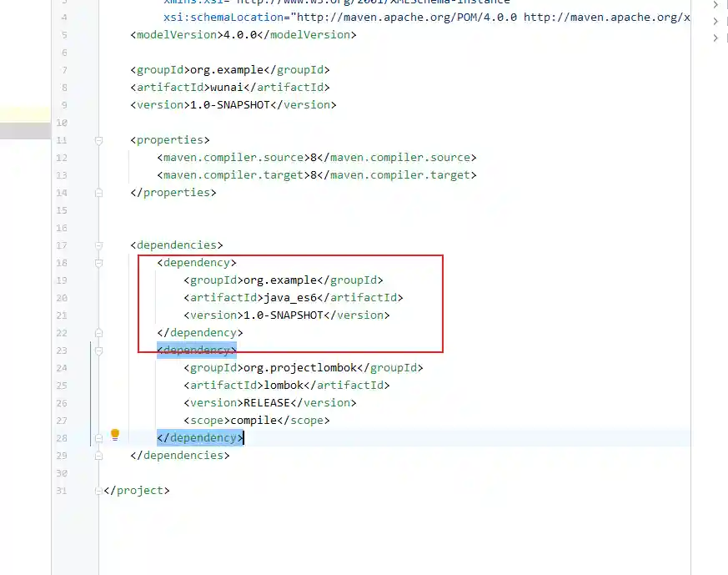Expand the bottom chevron in right panel

(715, 38)
